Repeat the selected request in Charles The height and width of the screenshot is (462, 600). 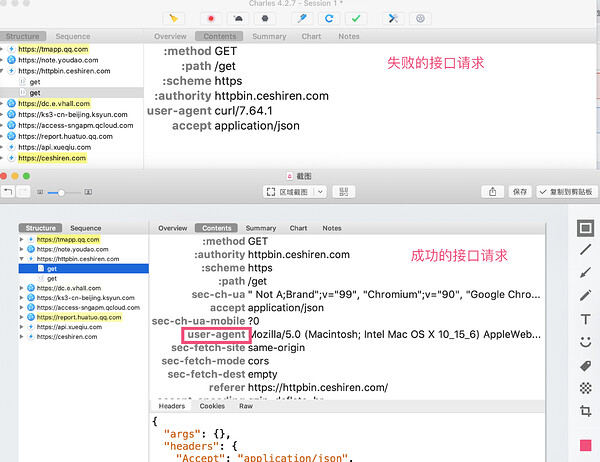329,18
